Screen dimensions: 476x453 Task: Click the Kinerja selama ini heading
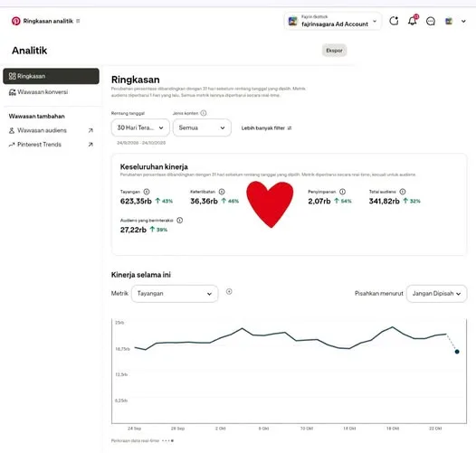pyautogui.click(x=141, y=275)
